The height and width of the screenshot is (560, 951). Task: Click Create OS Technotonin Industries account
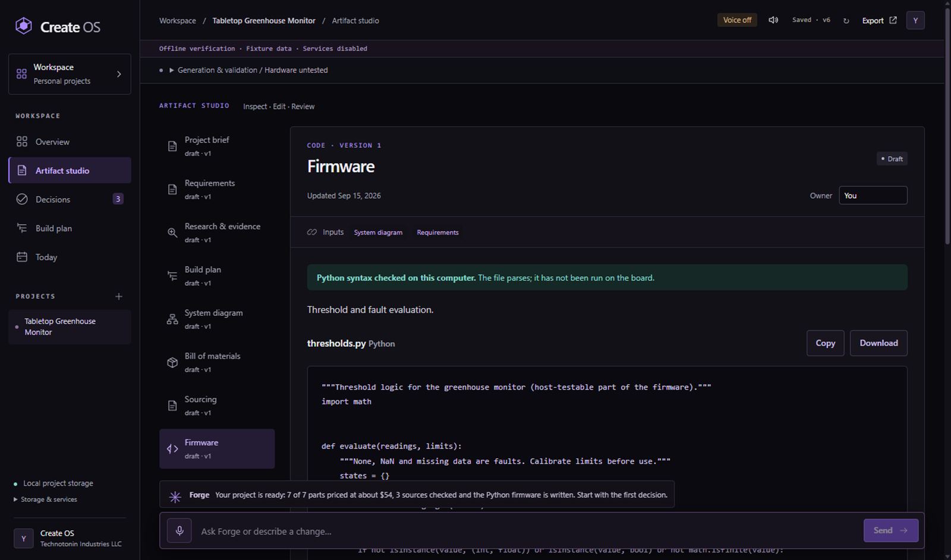(70, 538)
